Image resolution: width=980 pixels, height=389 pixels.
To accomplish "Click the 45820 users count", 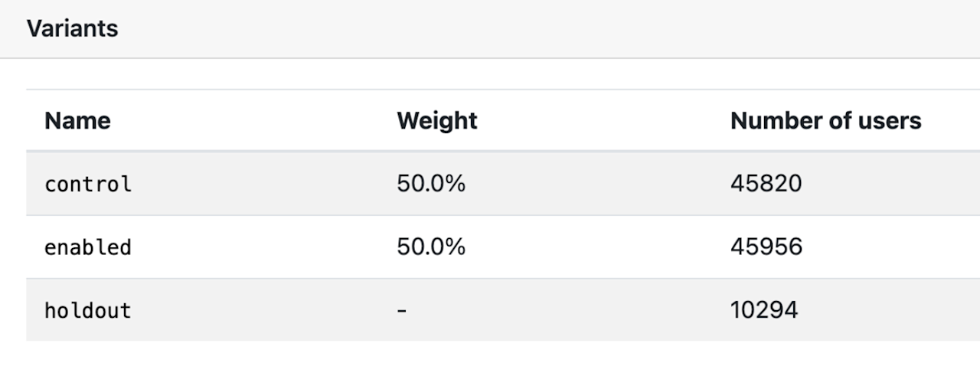I will tap(766, 184).
